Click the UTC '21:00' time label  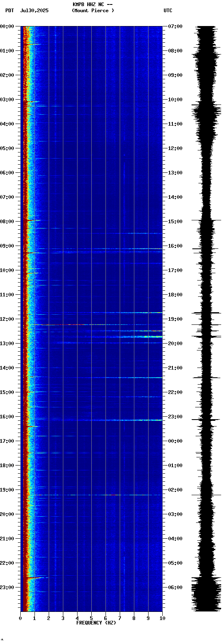(x=175, y=368)
